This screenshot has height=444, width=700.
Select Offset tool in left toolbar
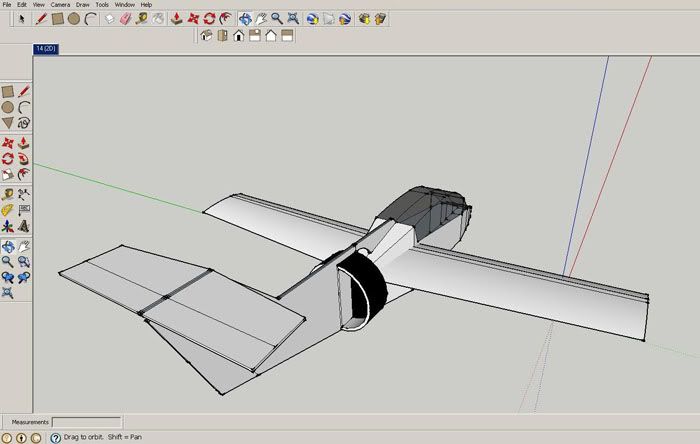24,174
